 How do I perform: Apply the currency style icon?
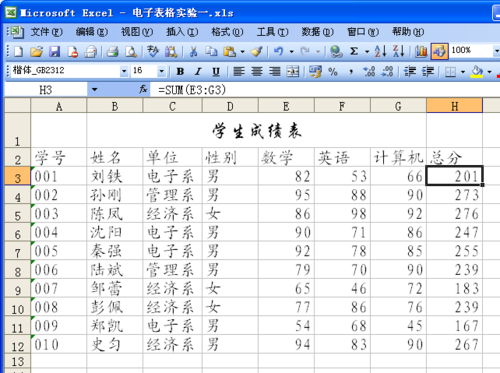tap(315, 71)
